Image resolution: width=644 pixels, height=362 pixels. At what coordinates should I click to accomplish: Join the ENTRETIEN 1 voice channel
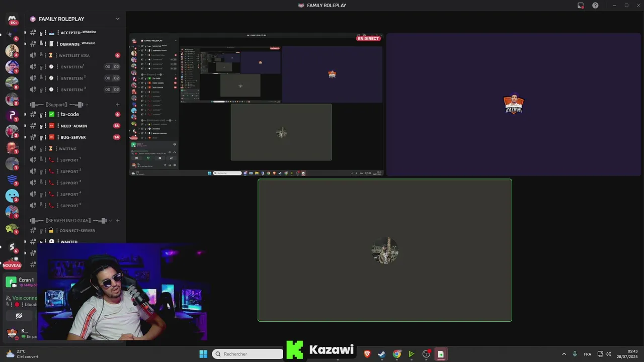click(x=74, y=67)
